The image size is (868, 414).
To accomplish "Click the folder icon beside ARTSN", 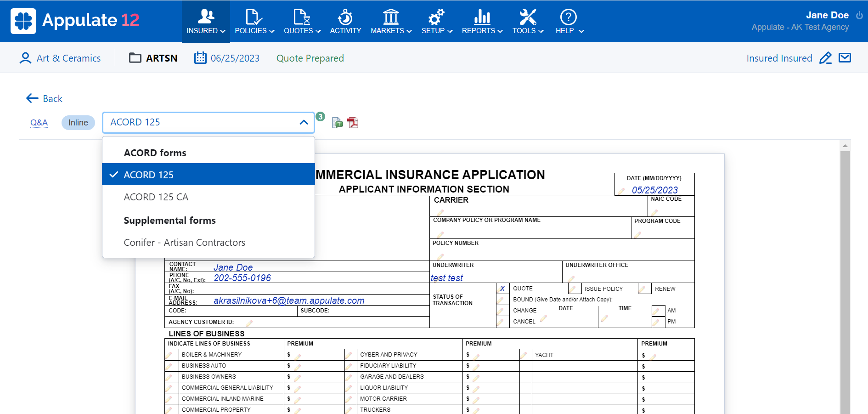I will [x=135, y=58].
